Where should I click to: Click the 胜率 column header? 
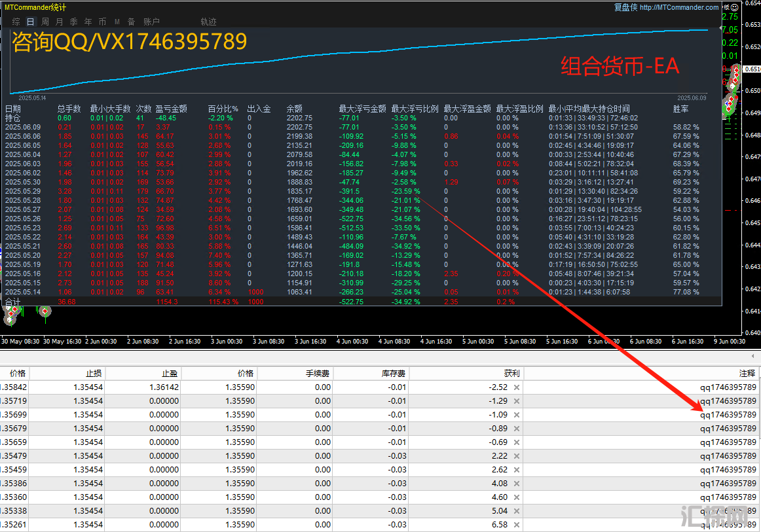681,109
